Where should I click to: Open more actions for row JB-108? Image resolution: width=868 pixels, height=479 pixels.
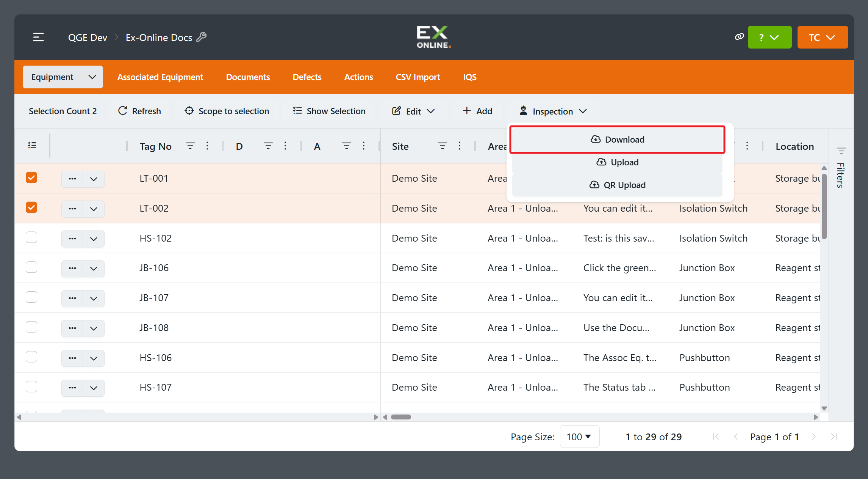coord(72,328)
